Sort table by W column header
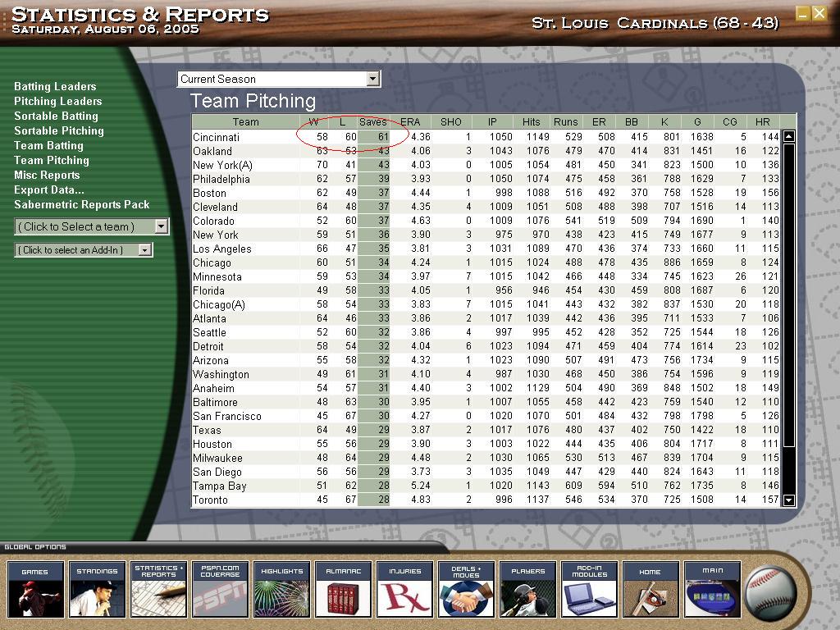This screenshot has height=630, width=840. [314, 121]
